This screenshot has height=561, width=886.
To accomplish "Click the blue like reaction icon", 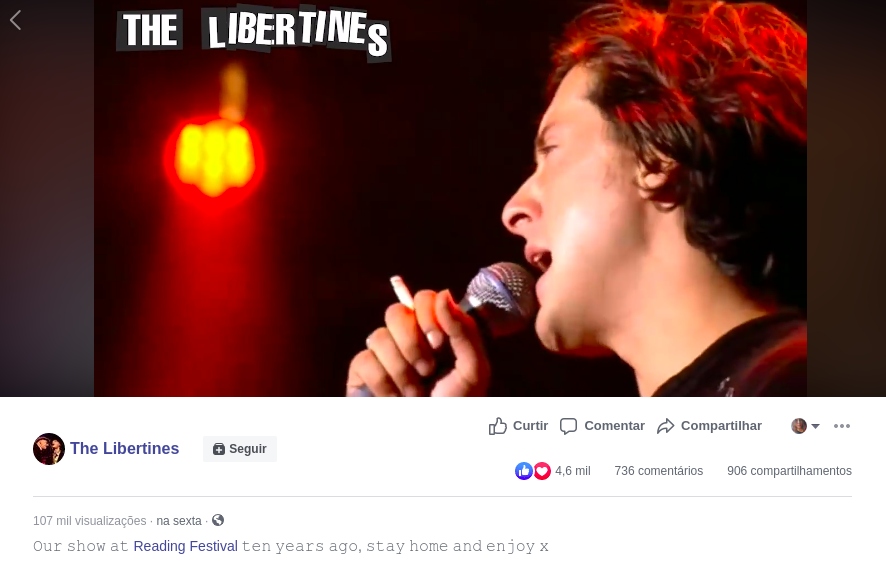I will (524, 471).
